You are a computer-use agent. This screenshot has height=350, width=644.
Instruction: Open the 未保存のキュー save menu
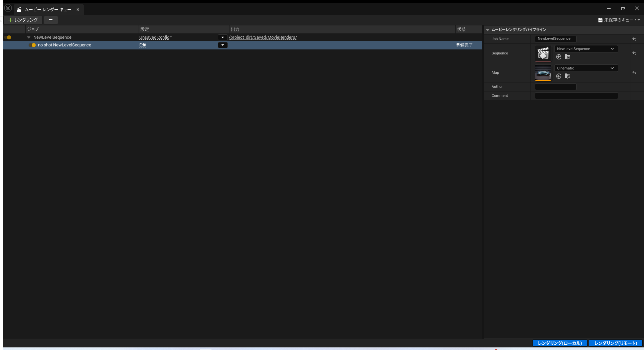[x=619, y=20]
